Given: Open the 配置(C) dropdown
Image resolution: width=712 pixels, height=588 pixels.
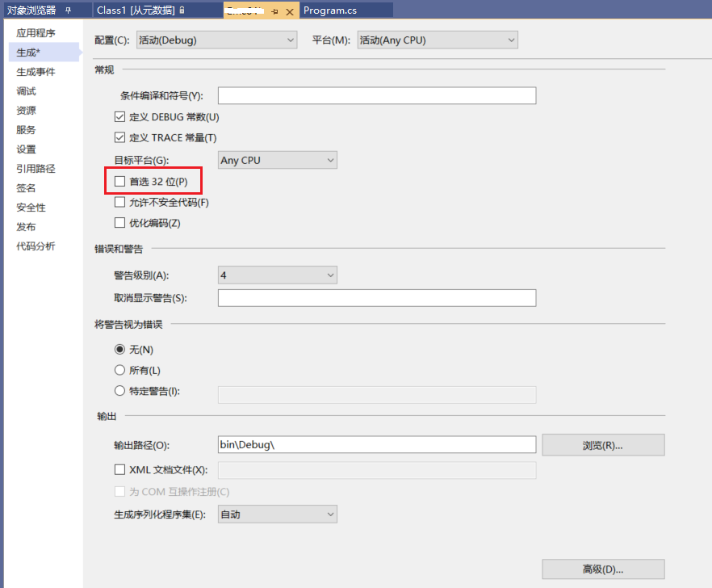Looking at the screenshot, I should click(x=216, y=40).
